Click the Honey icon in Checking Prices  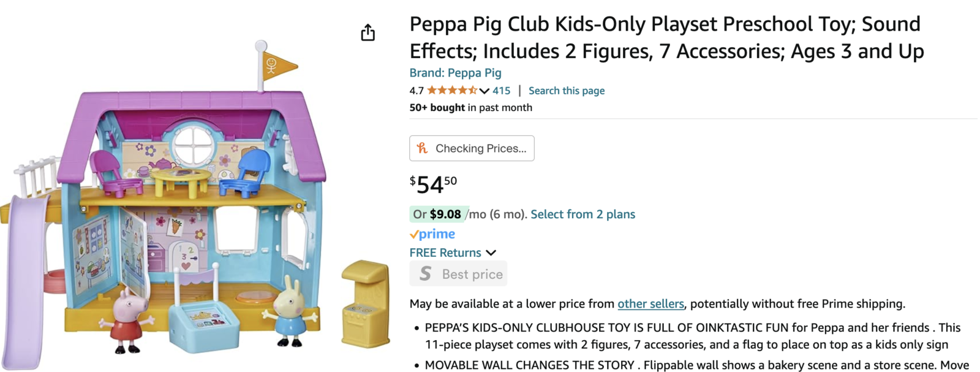[x=422, y=148]
